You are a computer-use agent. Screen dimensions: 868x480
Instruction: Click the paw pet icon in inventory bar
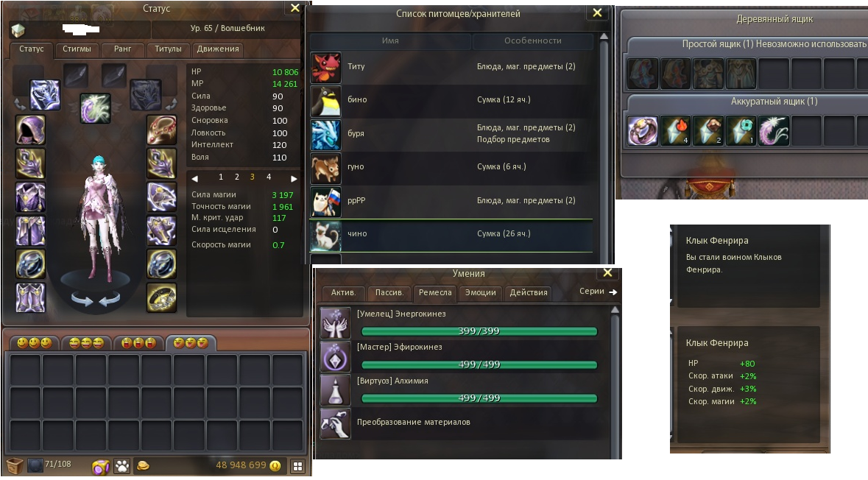[x=121, y=466]
